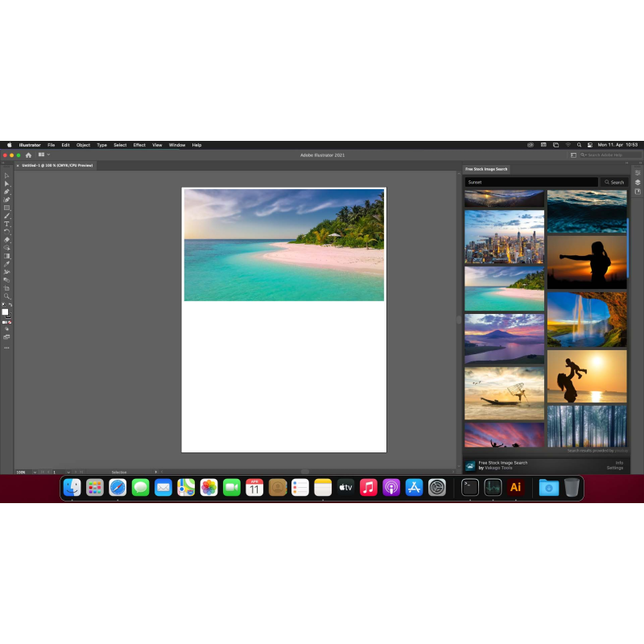This screenshot has height=644, width=644.
Task: Set the fill to None
Action: click(10, 322)
